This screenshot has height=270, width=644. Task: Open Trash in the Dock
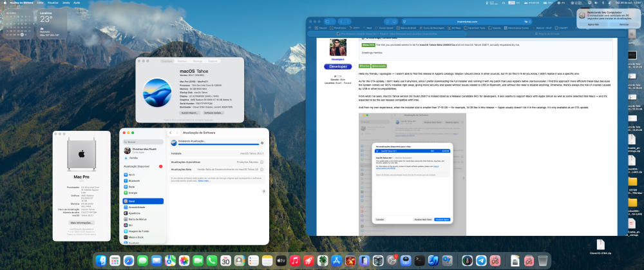point(542,260)
